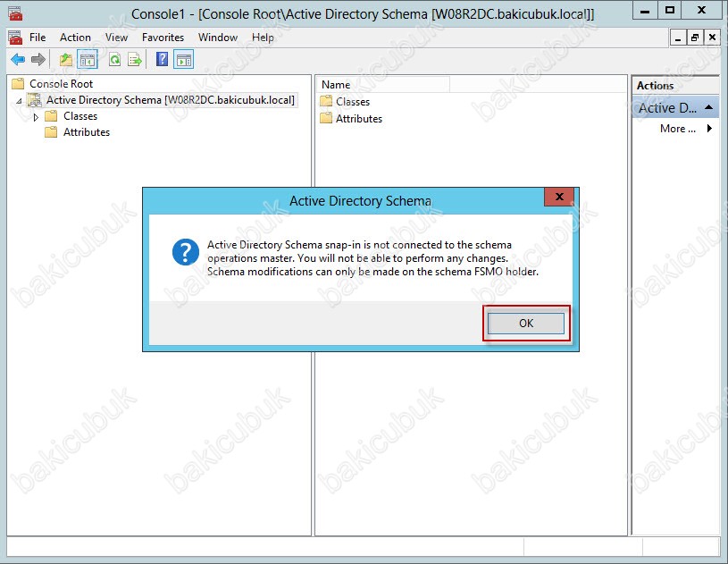
Task: Click the Console Root folder icon
Action: click(x=18, y=84)
